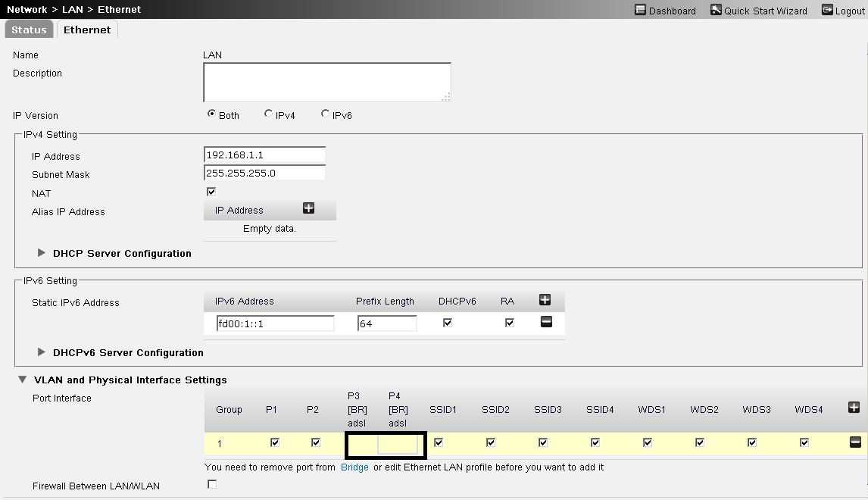
Task: Select the Ethernet tab
Action: (x=87, y=30)
